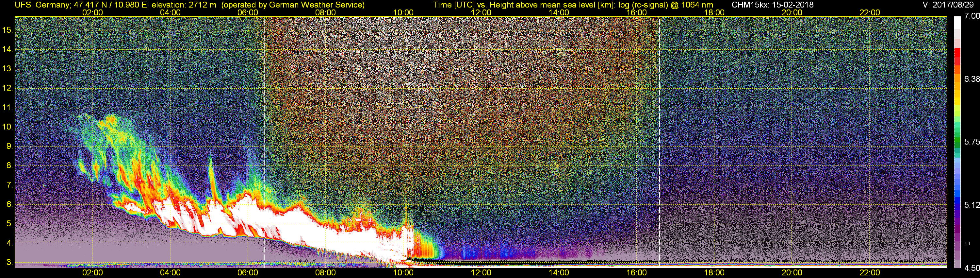Image resolution: width=980 pixels, height=278 pixels.
Task: Click the bottom axis time label '14:00'
Action: click(x=559, y=273)
